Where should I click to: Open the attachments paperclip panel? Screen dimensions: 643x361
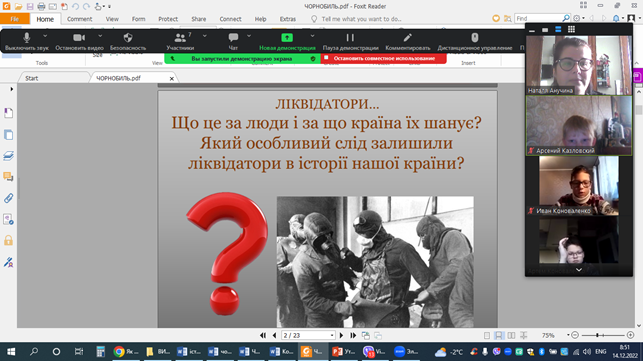click(x=8, y=198)
